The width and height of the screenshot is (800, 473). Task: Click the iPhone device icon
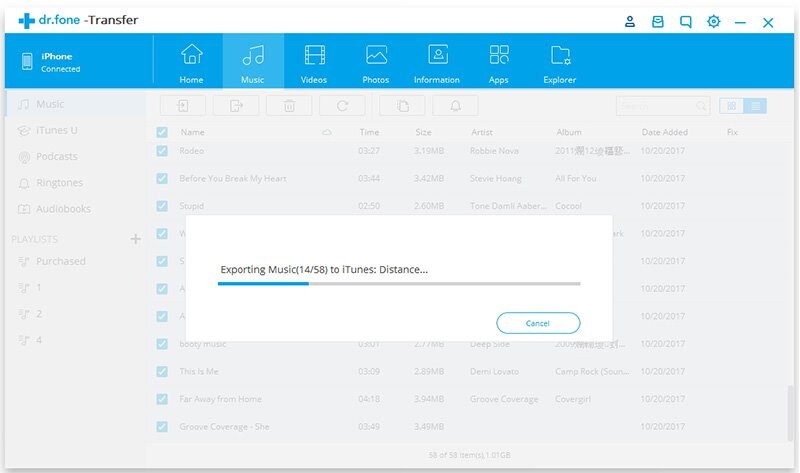[27, 62]
